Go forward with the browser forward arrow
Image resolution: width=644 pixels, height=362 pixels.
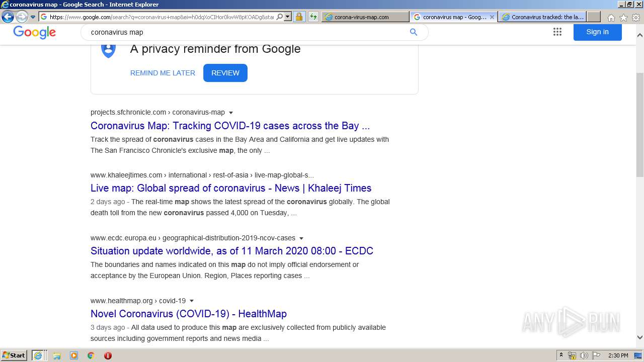[x=22, y=17]
